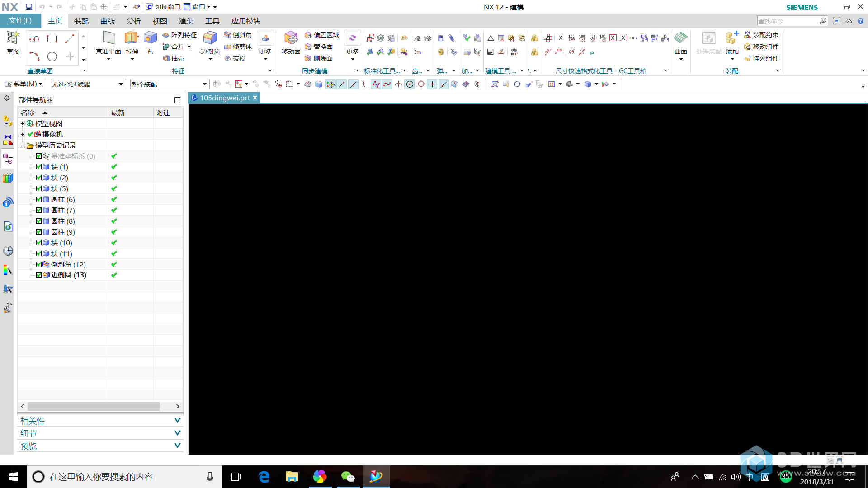
Task: Click the 105dingwei.prt tab label
Action: (223, 97)
